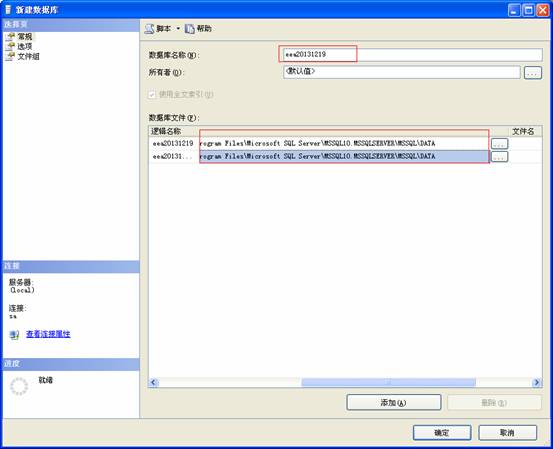The width and height of the screenshot is (553, 449).
Task: Click the database icon in title bar
Action: [8, 10]
